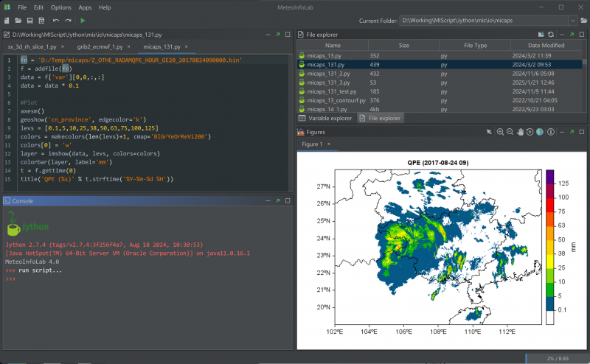Expand the Current Folder path dropdown
Image resolution: width=590 pixels, height=364 pixels.
pos(572,21)
